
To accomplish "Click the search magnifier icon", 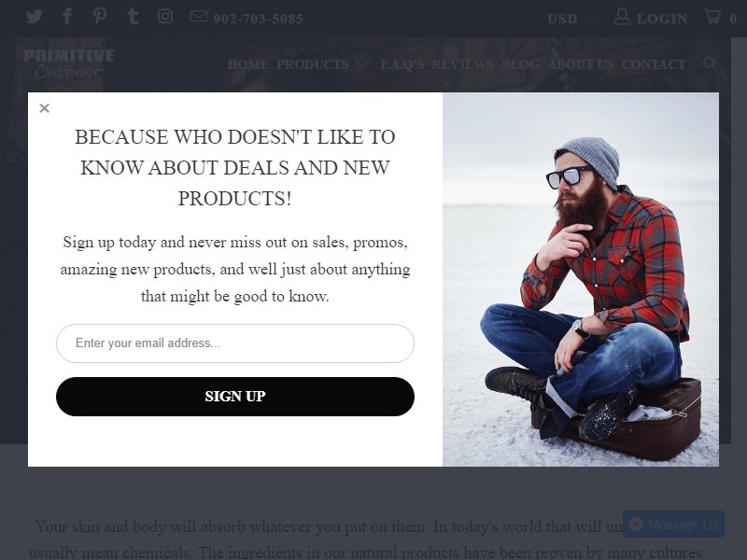I will (710, 63).
